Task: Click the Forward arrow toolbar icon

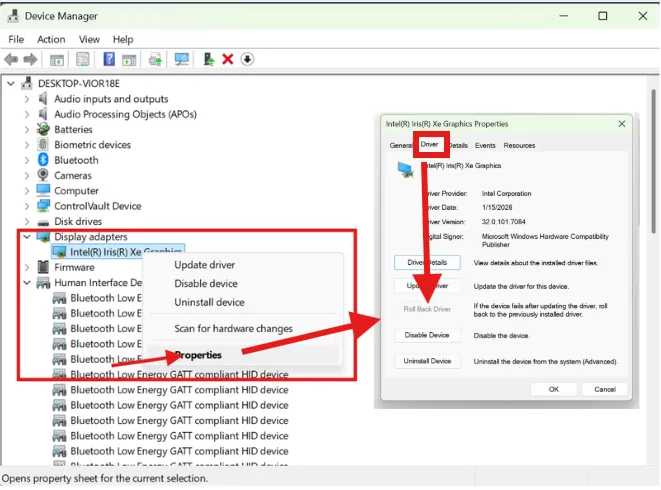Action: tap(30, 59)
